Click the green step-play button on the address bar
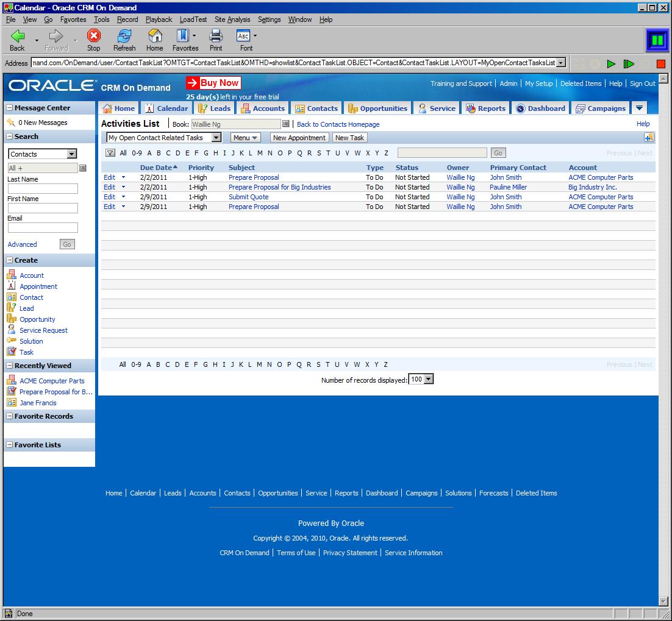672x621 pixels. click(628, 64)
